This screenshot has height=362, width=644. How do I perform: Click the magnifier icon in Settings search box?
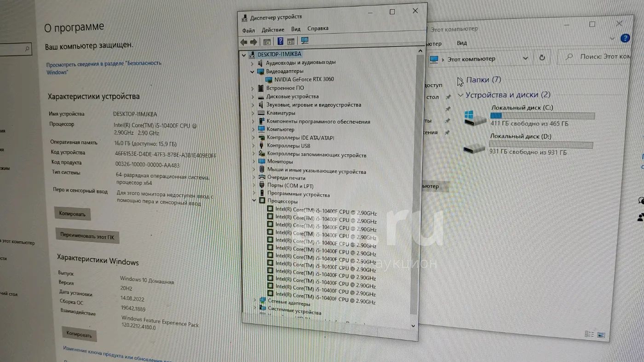(x=27, y=48)
